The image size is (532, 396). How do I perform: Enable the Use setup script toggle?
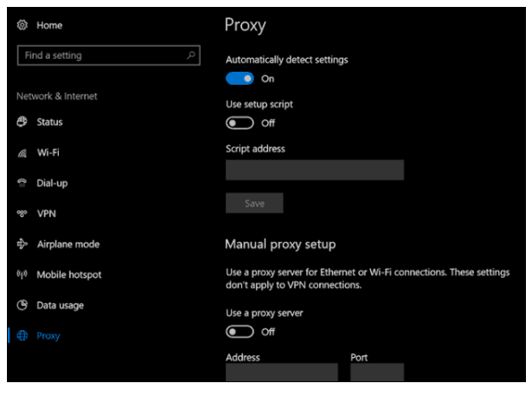point(240,123)
